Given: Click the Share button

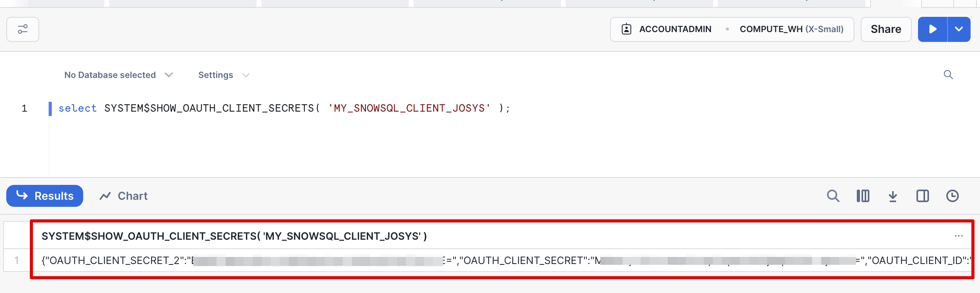Looking at the screenshot, I should coord(886,29).
